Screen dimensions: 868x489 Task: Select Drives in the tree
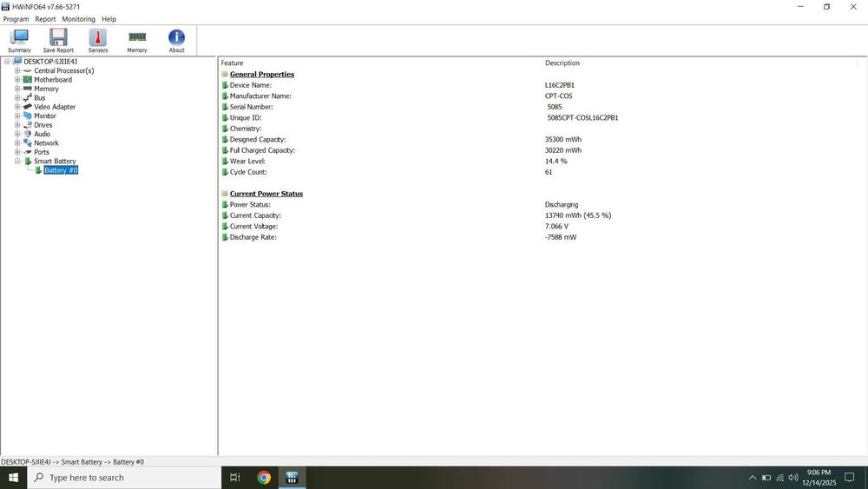[43, 124]
